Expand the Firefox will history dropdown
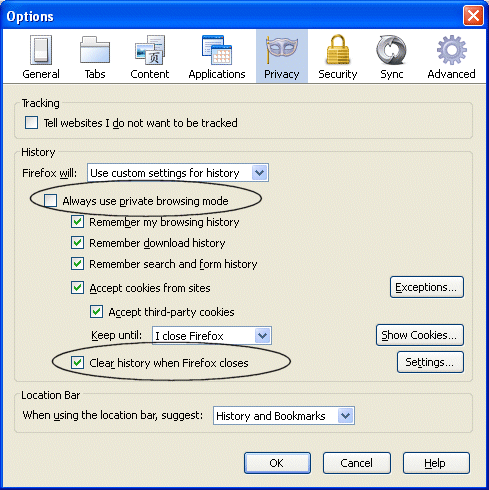489x490 pixels. (x=178, y=173)
